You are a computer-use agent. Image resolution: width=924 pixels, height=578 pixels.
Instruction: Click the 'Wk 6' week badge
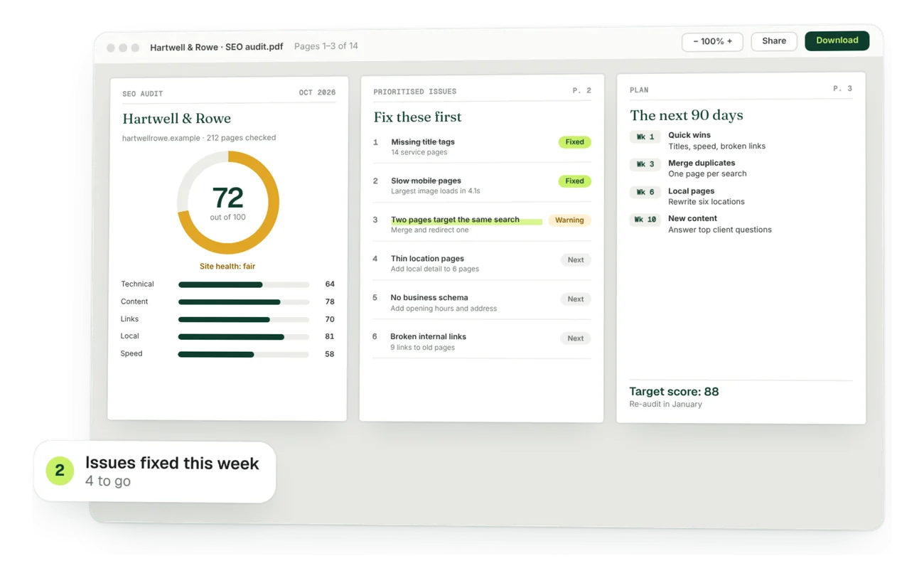(x=645, y=192)
